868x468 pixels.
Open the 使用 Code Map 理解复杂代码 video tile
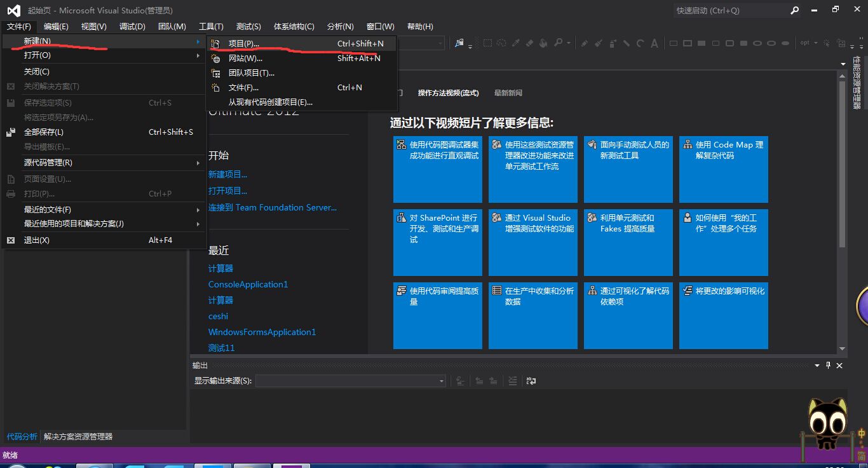724,169
